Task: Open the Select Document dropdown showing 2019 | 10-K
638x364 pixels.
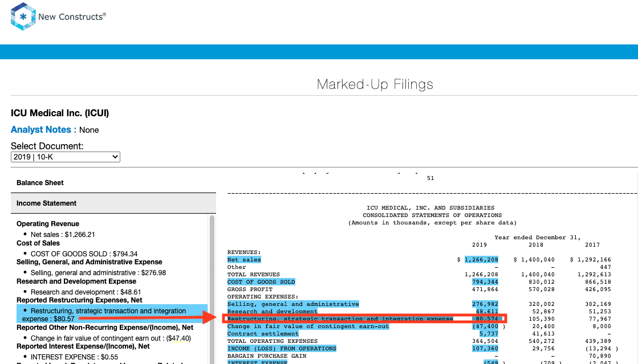Action: point(66,157)
